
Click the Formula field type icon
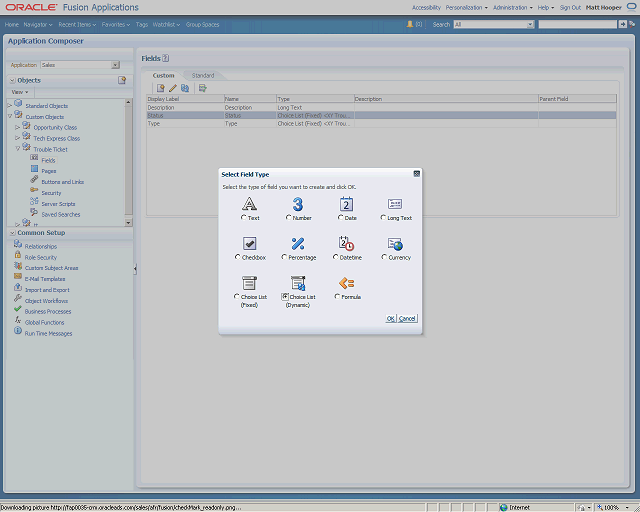347,283
